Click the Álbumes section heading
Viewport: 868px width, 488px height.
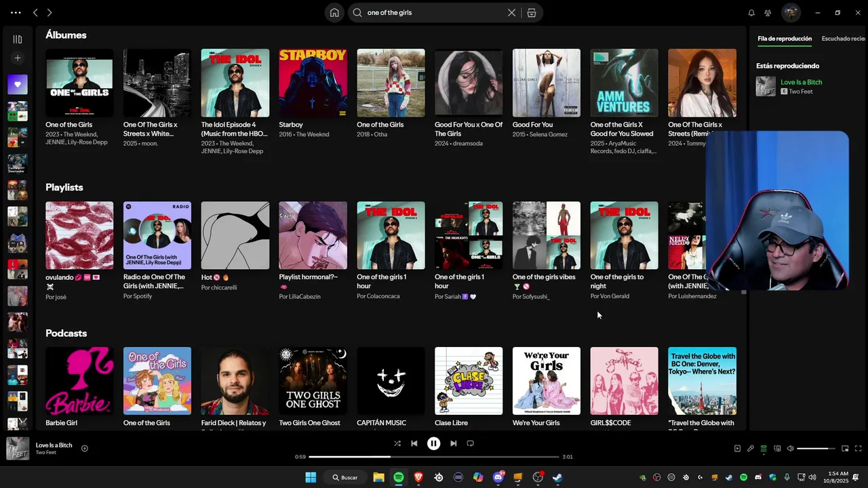[66, 35]
